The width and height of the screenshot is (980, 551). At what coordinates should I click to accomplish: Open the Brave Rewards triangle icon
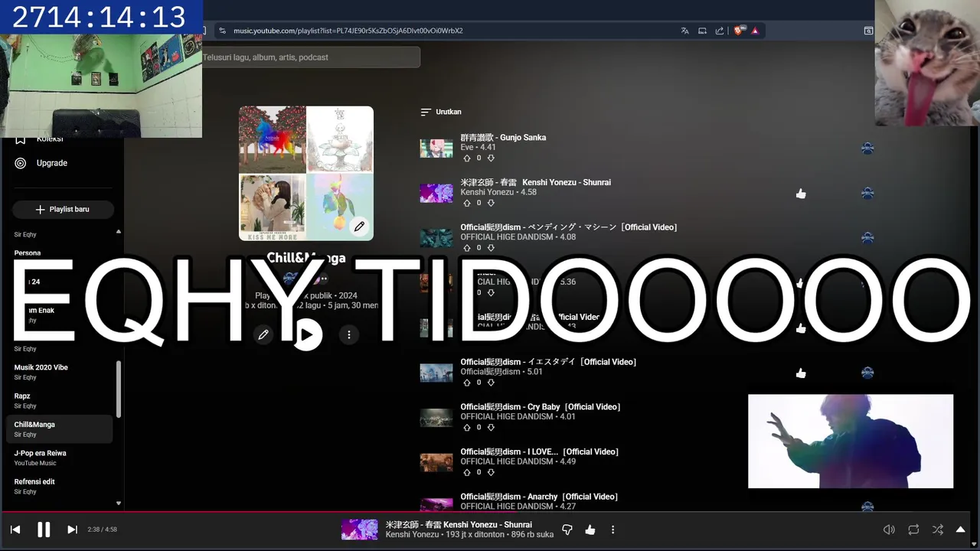755,31
